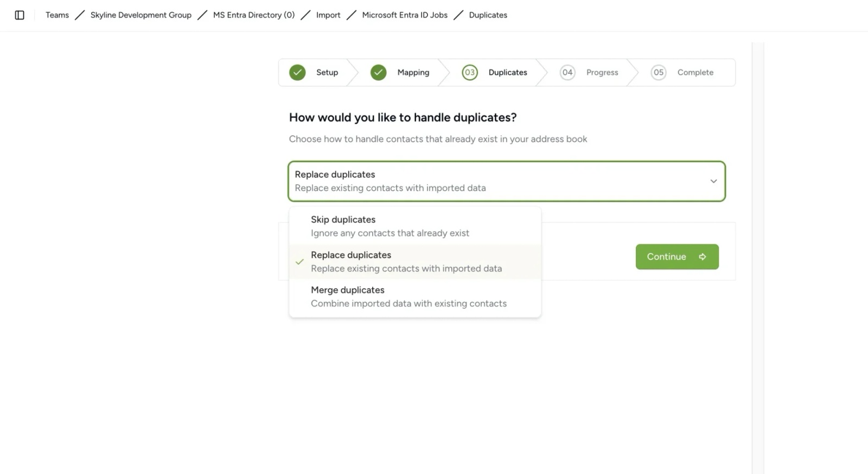Image resolution: width=868 pixels, height=474 pixels.
Task: Click the green checkmark beside Replace duplicates
Action: (299, 262)
